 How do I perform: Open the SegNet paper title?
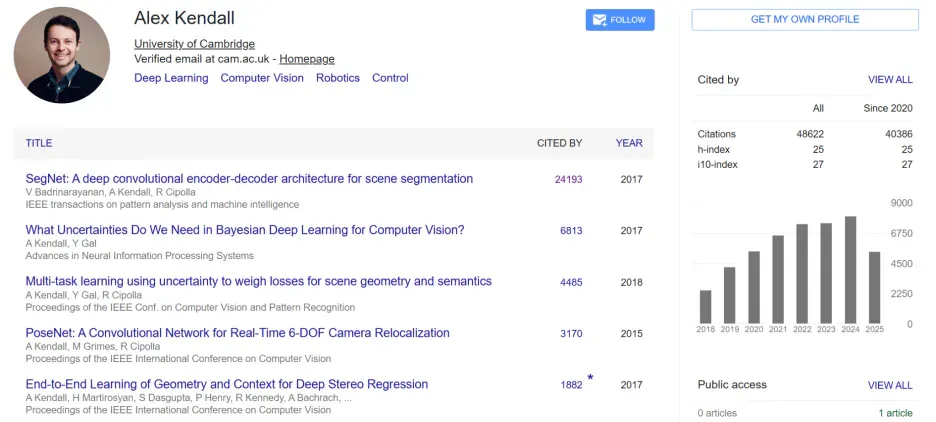click(249, 178)
